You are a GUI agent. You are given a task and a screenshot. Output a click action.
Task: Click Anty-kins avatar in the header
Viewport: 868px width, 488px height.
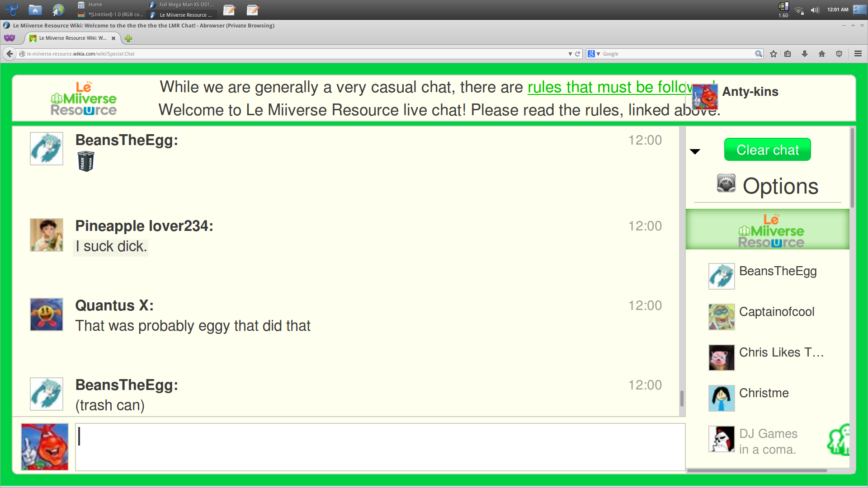pyautogui.click(x=705, y=96)
